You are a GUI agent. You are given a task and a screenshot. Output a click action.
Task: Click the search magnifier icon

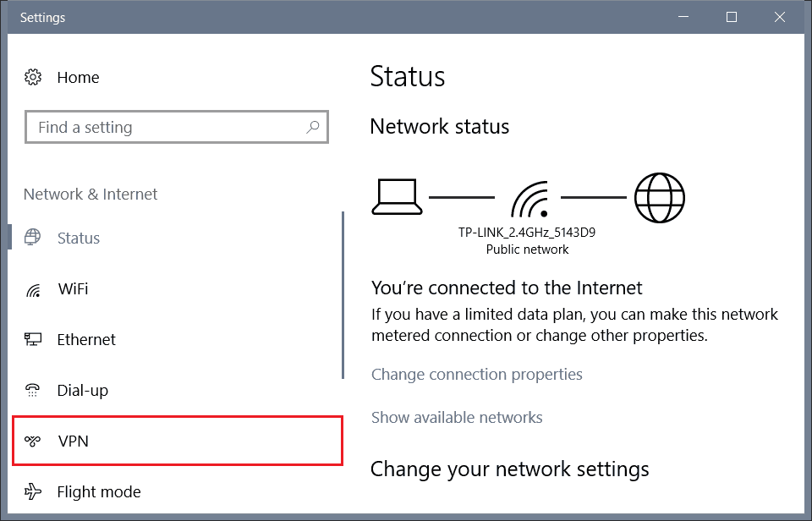click(313, 128)
